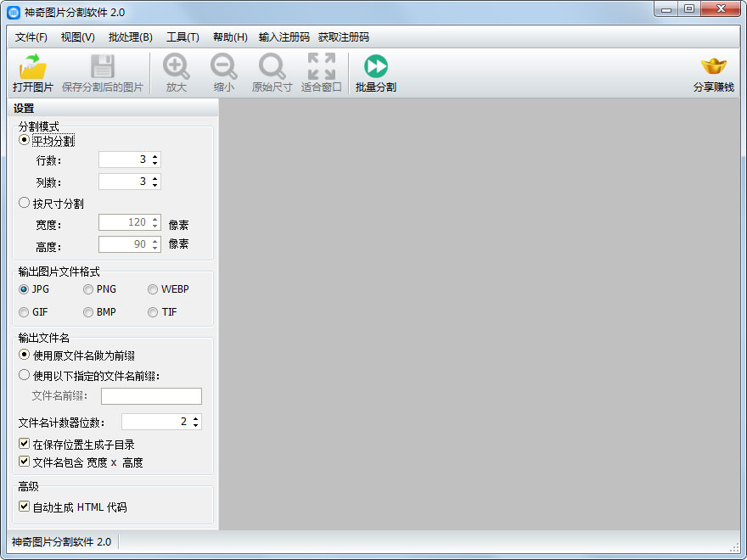Open the 工具(T) menu
The height and width of the screenshot is (560, 747).
tap(183, 37)
